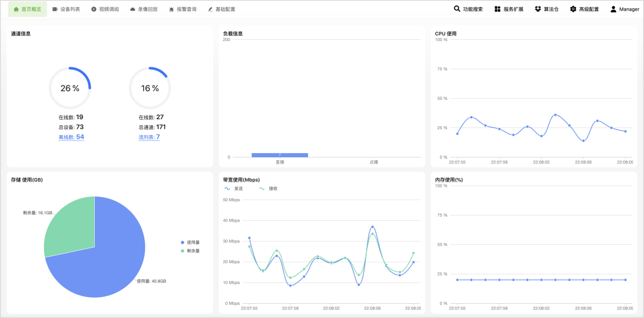The image size is (644, 318).
Task: Click the 点播 axis label in 负载信息
Action: 373,162
